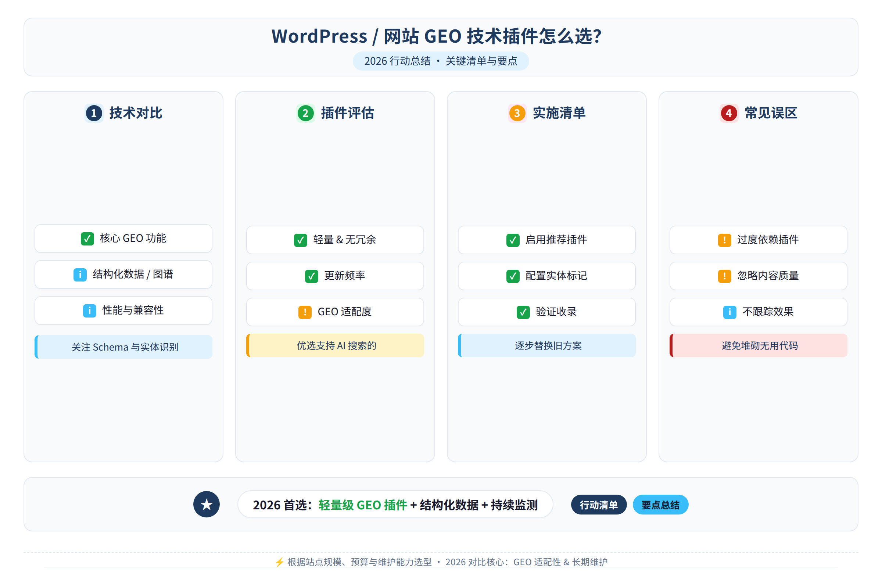Click the warning icon beside 过度依赖插件

[x=724, y=240]
